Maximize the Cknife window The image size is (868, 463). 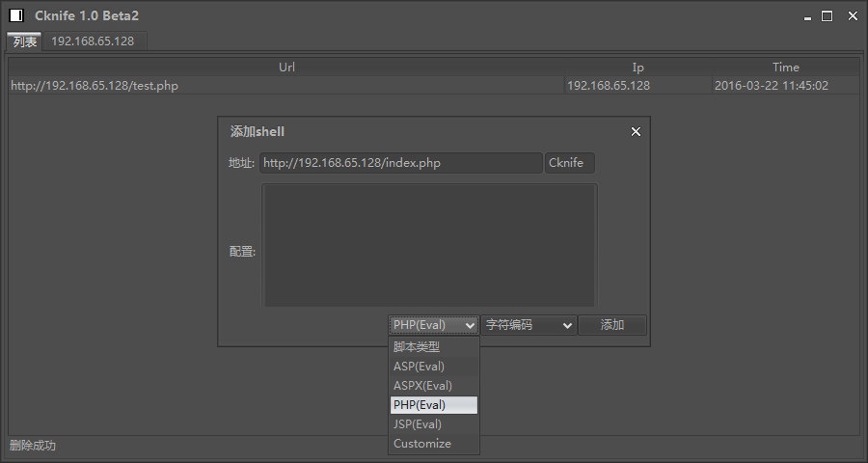(827, 16)
